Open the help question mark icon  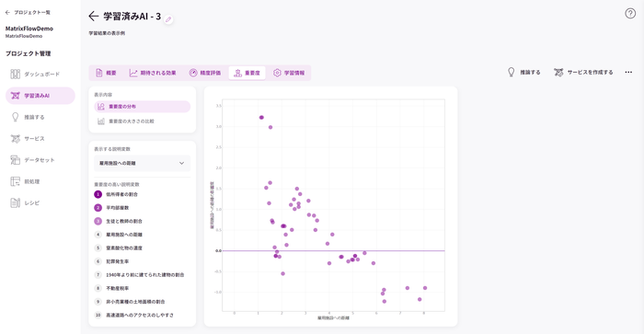click(630, 14)
